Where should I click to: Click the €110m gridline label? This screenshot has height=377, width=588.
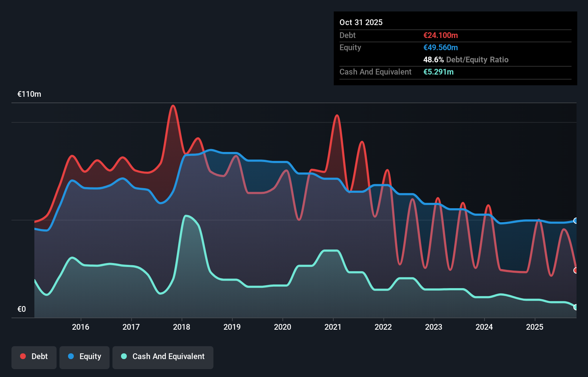click(29, 94)
